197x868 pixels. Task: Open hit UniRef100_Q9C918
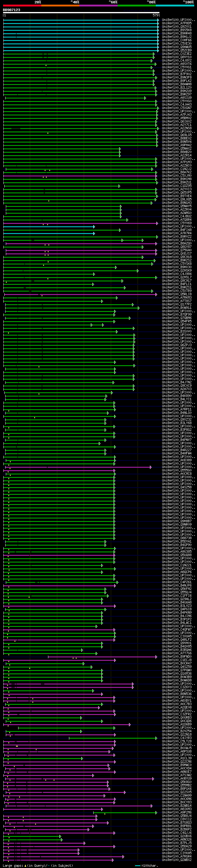tap(177, 257)
